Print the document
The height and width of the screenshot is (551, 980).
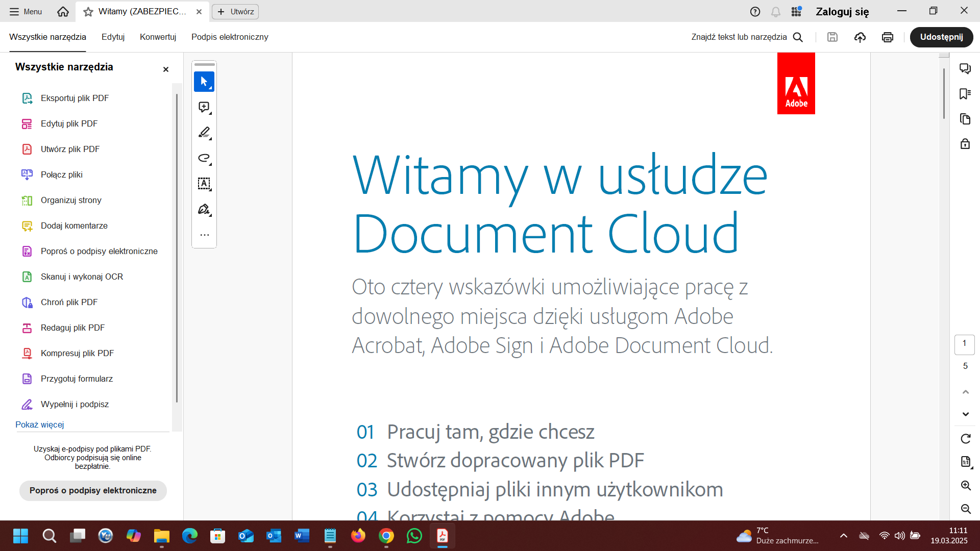coord(888,37)
